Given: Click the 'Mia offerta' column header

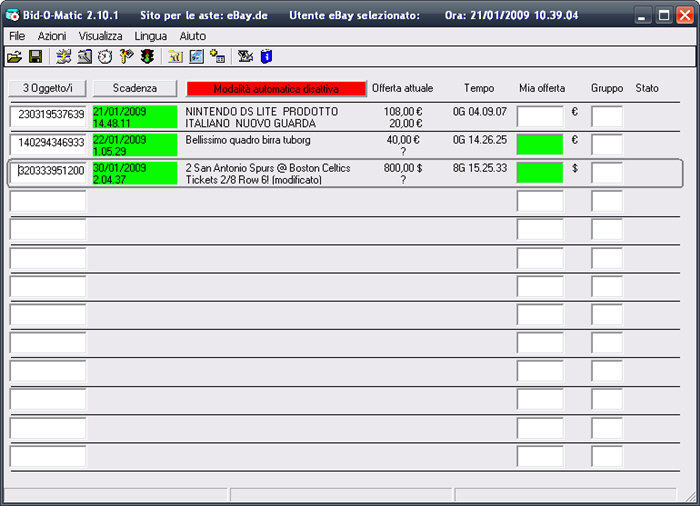Looking at the screenshot, I should (542, 88).
